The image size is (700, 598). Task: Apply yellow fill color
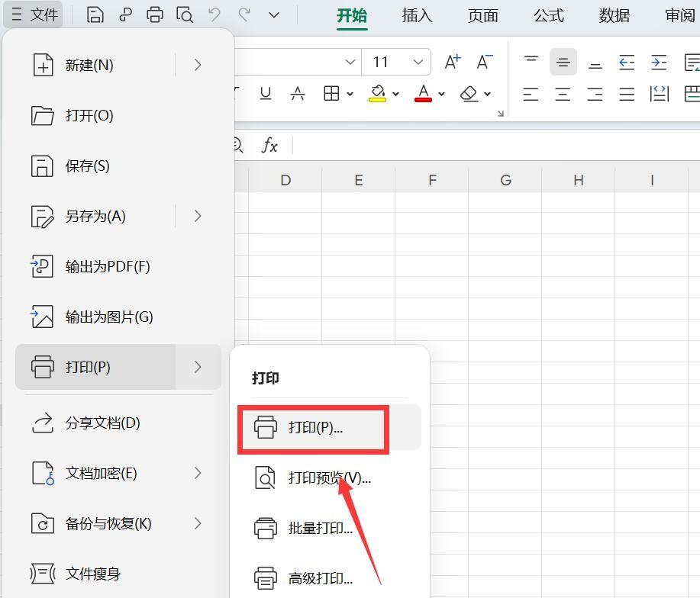coord(378,94)
